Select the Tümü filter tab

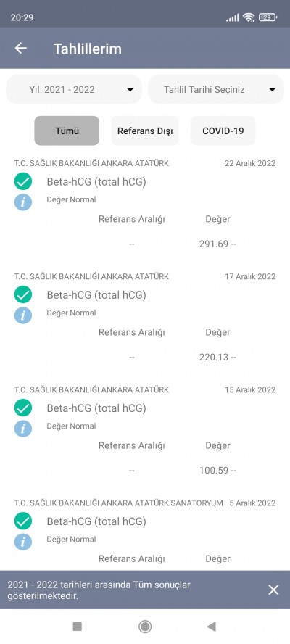[x=67, y=131]
